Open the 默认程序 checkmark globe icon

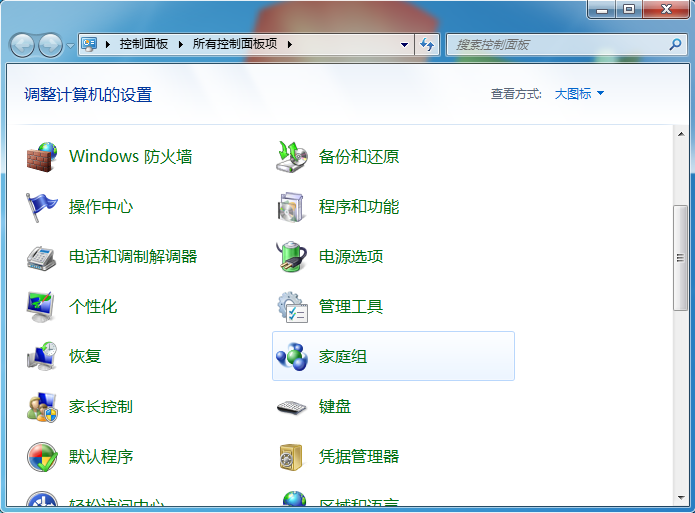(42, 457)
